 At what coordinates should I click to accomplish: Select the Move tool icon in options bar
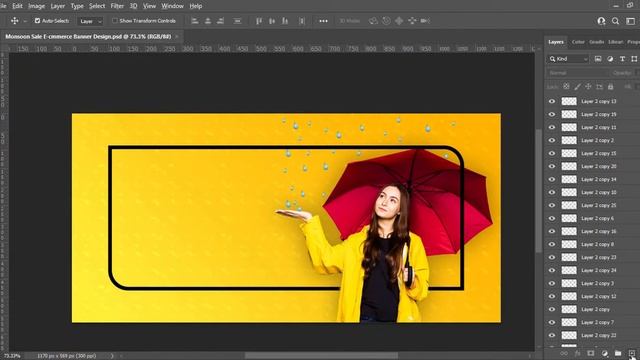pyautogui.click(x=15, y=21)
